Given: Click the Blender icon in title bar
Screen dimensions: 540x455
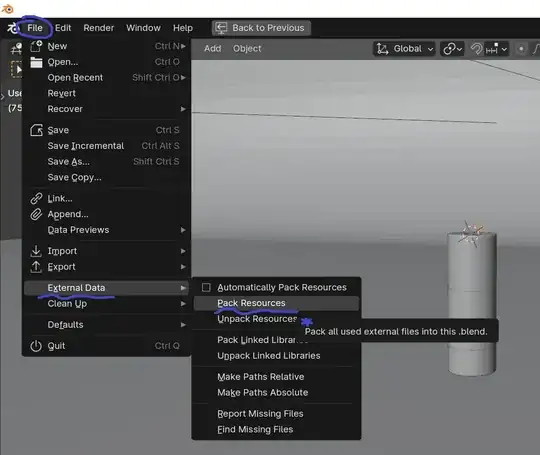Looking at the screenshot, I should [7, 9].
